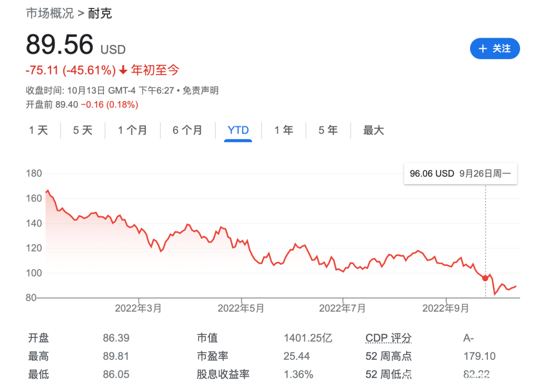Click the 52 周低点 label

click(x=388, y=374)
